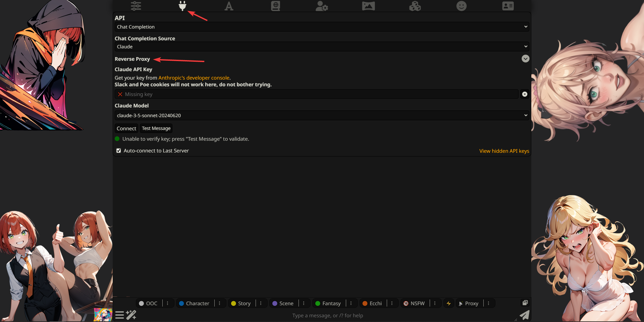Focus the message input box
Image resolution: width=644 pixels, height=322 pixels.
(x=327, y=316)
